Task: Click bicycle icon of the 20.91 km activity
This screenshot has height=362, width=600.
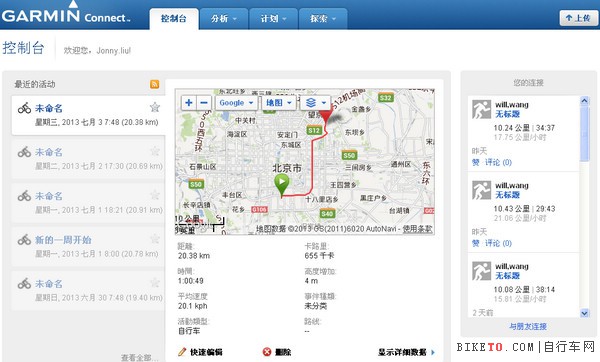Action: (24, 196)
